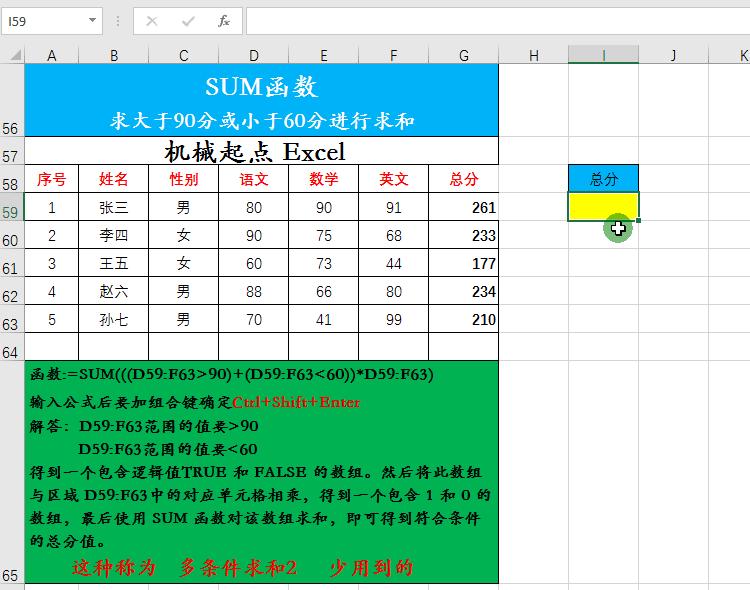Select row 58 header
This screenshot has width=750, height=590.
coord(12,179)
